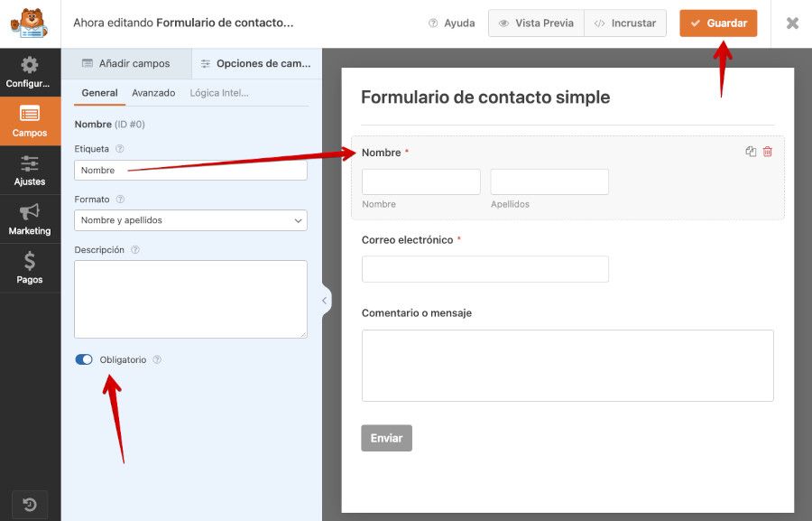Click the Etiqueta help tooltip icon
812x521 pixels.
pos(120,149)
